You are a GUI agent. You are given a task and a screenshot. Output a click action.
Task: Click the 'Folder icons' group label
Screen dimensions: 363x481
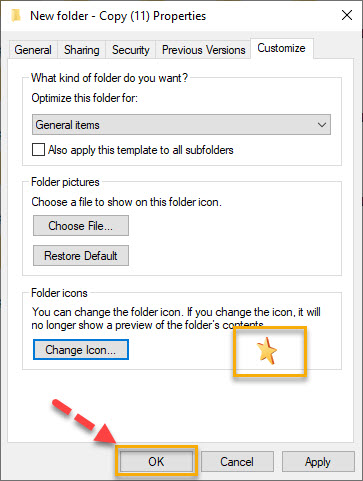point(59,293)
